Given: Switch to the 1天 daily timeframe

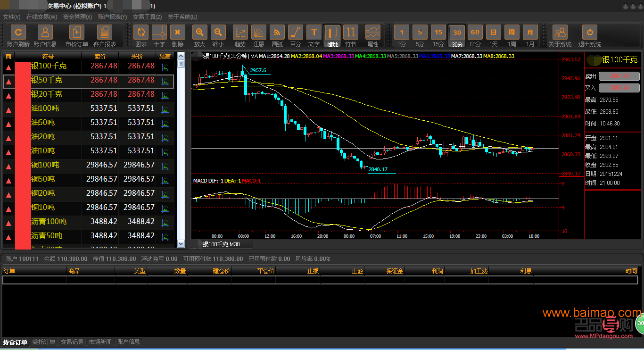Looking at the screenshot, I should click(x=493, y=33).
